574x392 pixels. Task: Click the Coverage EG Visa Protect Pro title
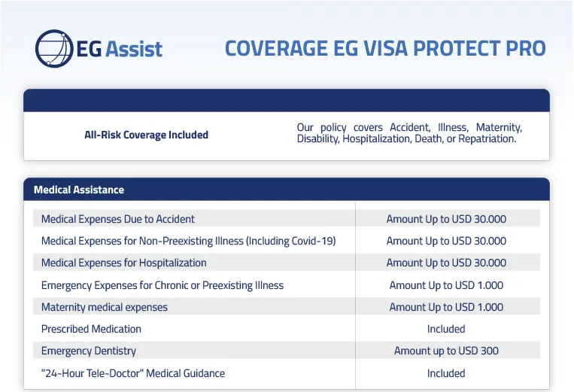tap(385, 48)
